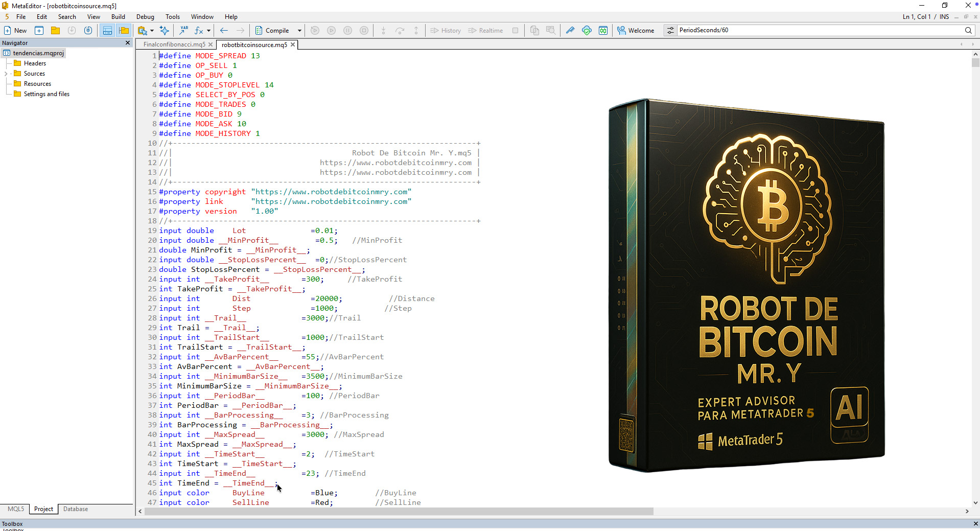Open the yellow folder icon in toolbar
980x531 pixels.
pyautogui.click(x=55, y=31)
